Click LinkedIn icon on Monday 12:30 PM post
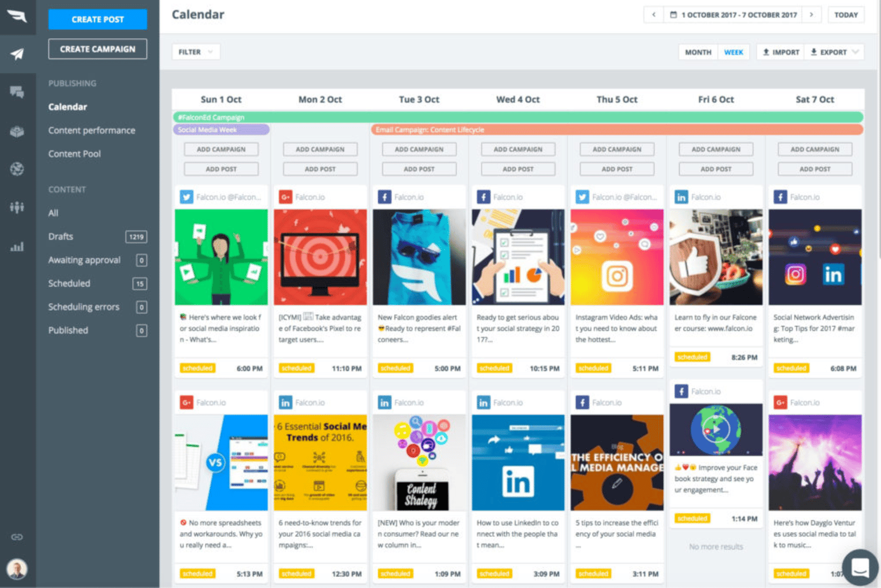The width and height of the screenshot is (881, 588). 285,402
